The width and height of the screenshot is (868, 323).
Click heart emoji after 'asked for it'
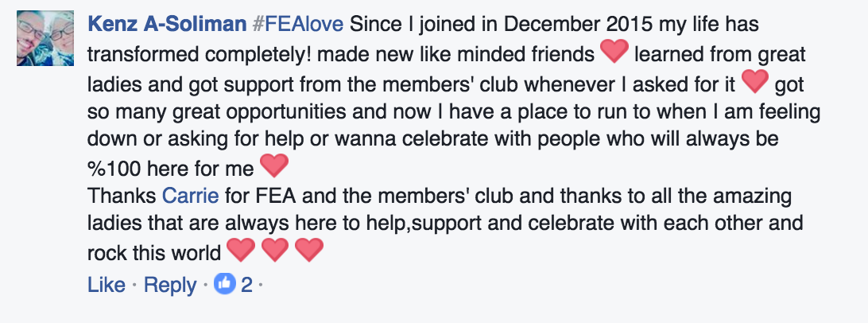(755, 81)
